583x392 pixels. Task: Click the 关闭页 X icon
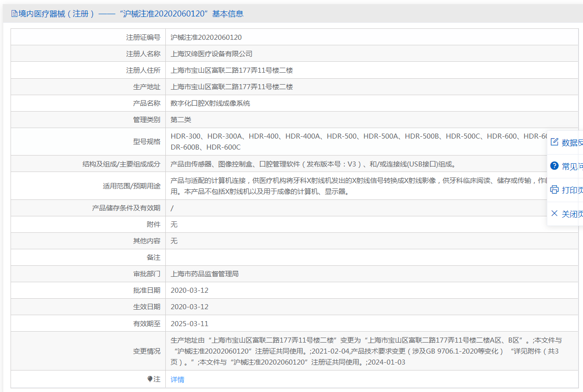tap(554, 214)
